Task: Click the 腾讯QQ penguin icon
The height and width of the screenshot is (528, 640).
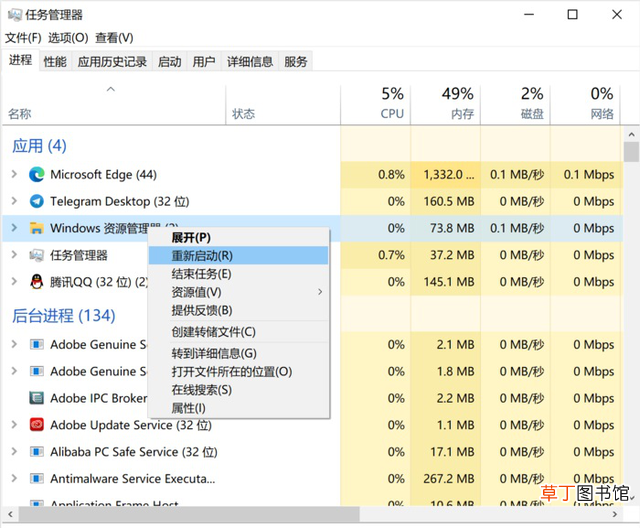Action: [x=37, y=282]
